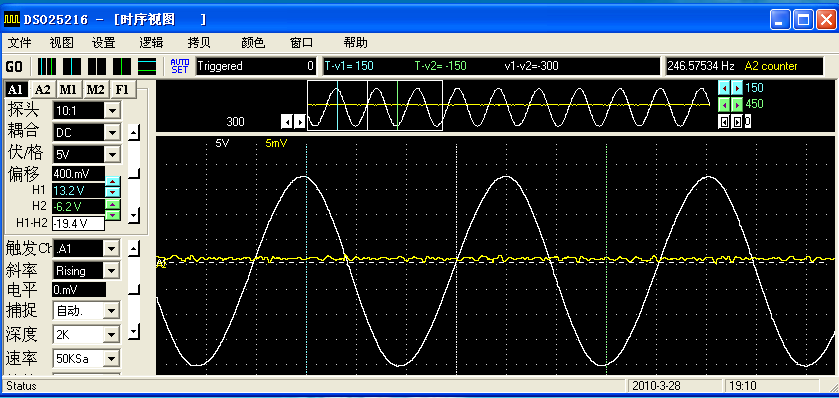
Task: Move cyan cursor right with arrow button
Action: [x=737, y=88]
